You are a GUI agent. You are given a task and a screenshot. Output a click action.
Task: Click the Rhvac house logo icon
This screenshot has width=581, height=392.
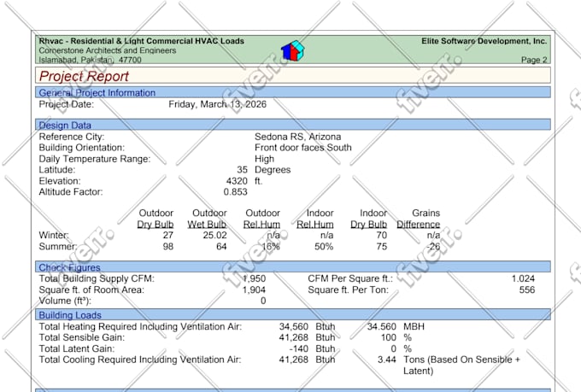(x=293, y=50)
